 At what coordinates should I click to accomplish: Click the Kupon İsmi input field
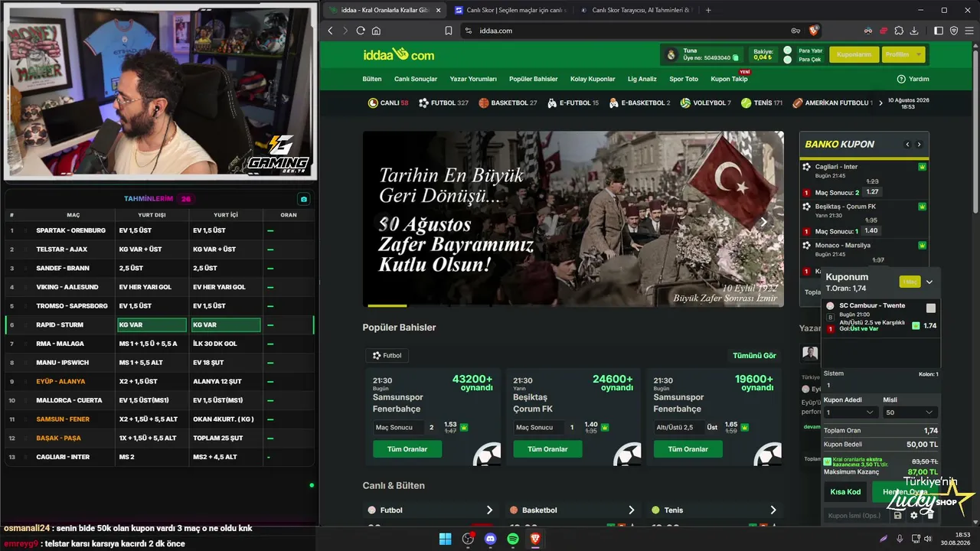point(856,516)
